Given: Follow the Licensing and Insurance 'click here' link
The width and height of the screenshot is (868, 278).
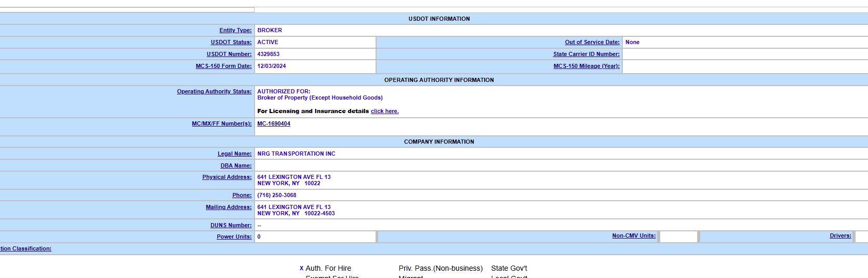Looking at the screenshot, I should click(385, 112).
